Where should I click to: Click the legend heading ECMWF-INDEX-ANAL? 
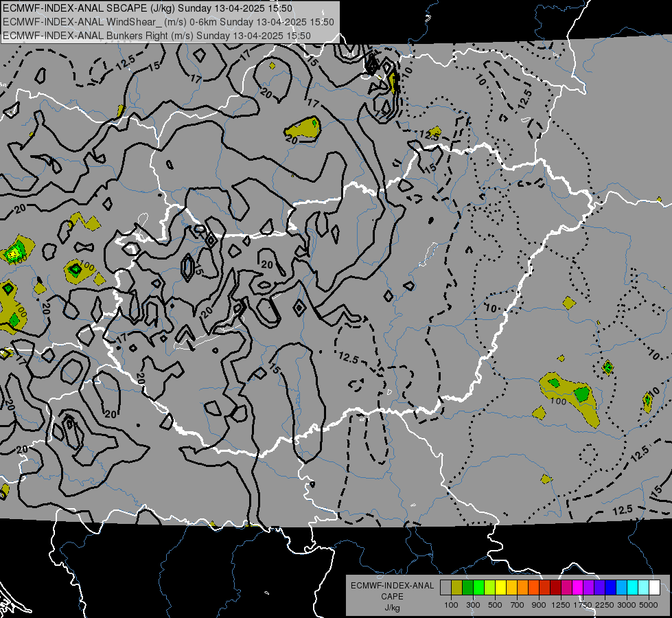tap(392, 586)
